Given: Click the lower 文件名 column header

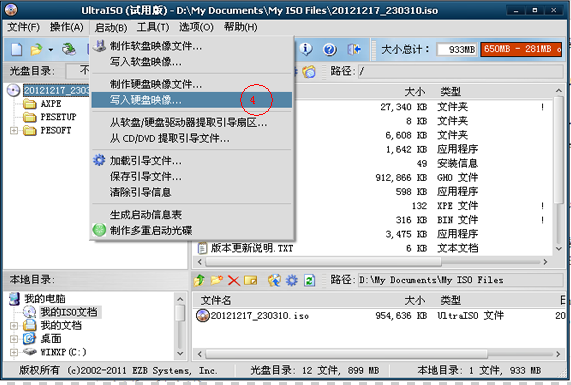Looking at the screenshot, I should click(216, 300).
